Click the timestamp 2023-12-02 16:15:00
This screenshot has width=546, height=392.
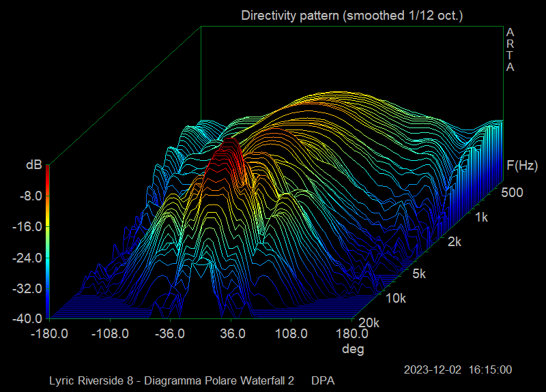(458, 370)
